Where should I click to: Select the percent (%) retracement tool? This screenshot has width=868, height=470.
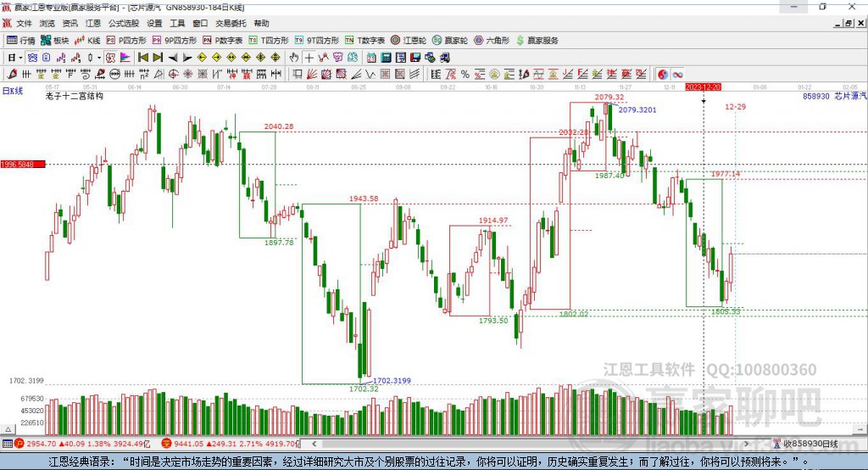[x=465, y=74]
